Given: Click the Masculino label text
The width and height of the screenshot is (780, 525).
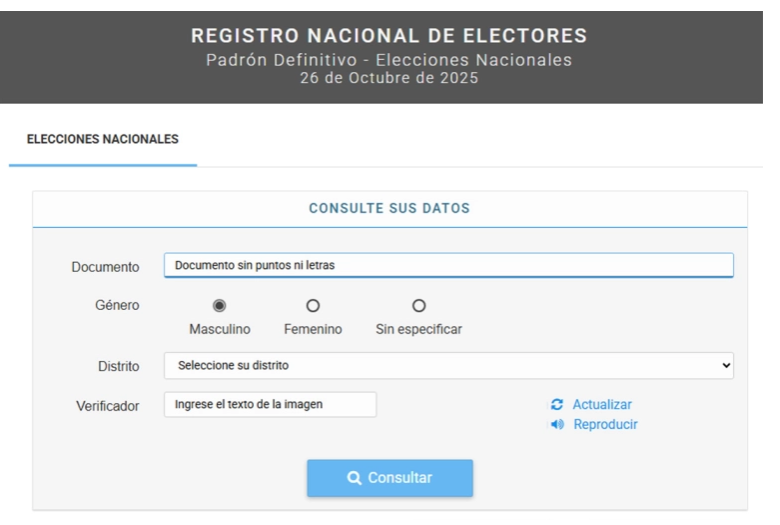Looking at the screenshot, I should [x=220, y=329].
